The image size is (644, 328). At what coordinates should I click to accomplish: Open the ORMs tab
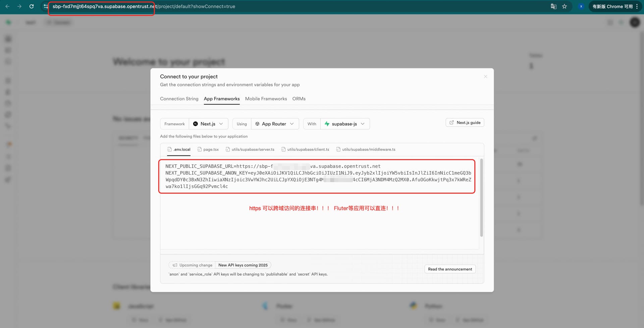tap(299, 99)
